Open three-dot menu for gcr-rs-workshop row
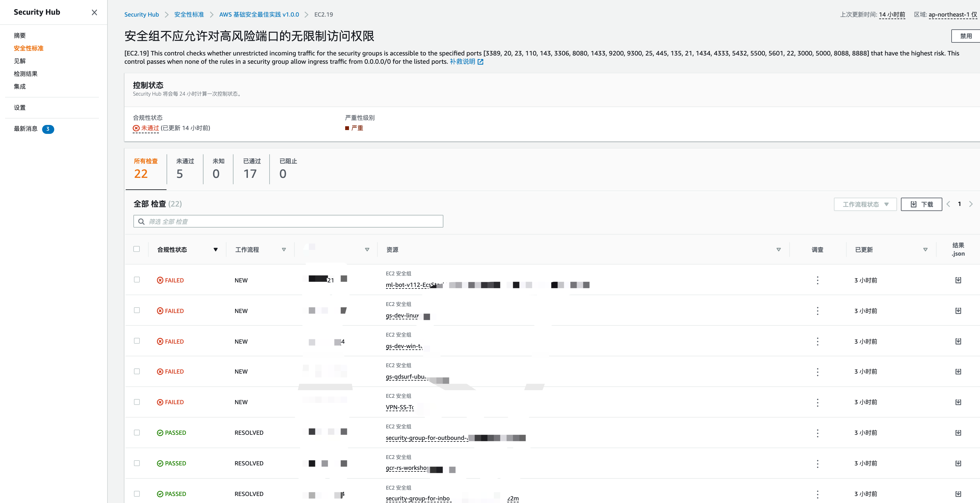This screenshot has width=980, height=503. (x=817, y=463)
